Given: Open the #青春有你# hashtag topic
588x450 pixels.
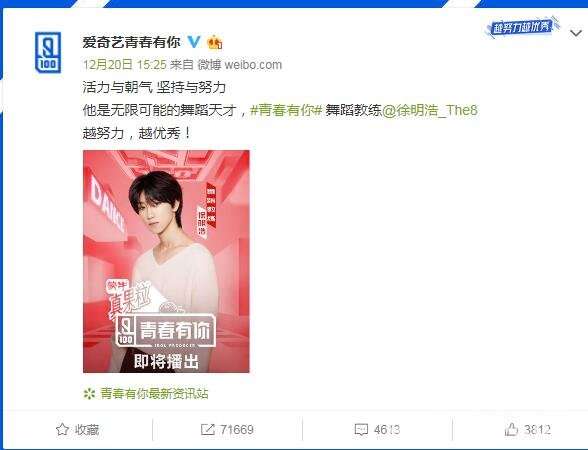Looking at the screenshot, I should (286, 110).
